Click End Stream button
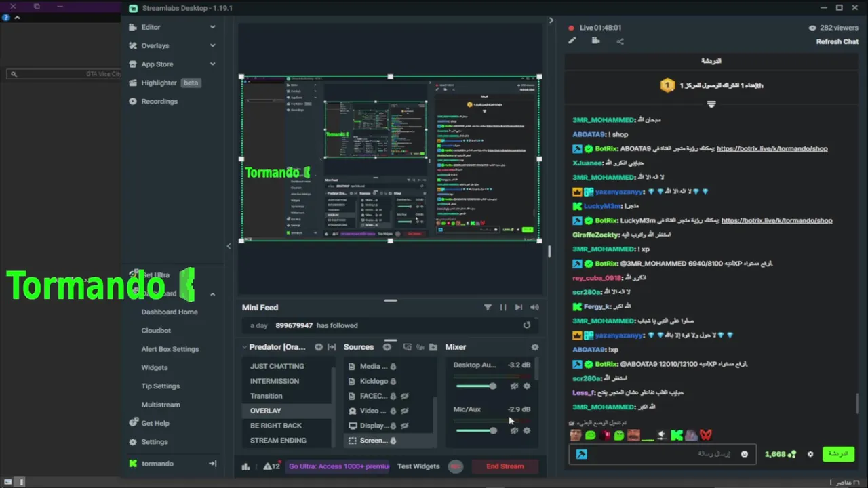This screenshot has width=868, height=488. point(505,466)
